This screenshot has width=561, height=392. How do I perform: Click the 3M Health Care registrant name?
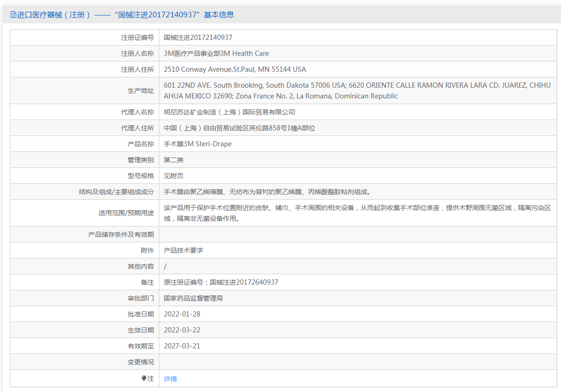pyautogui.click(x=217, y=53)
